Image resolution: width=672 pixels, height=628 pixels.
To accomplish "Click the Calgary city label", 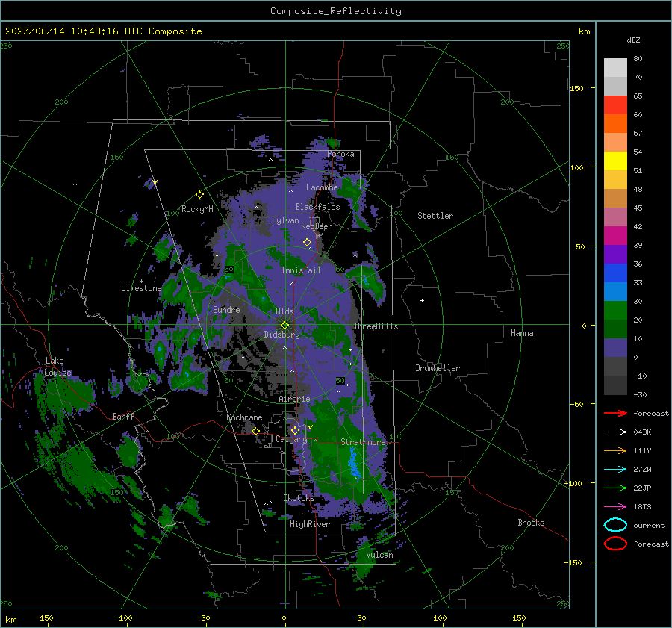I will pyautogui.click(x=291, y=439).
